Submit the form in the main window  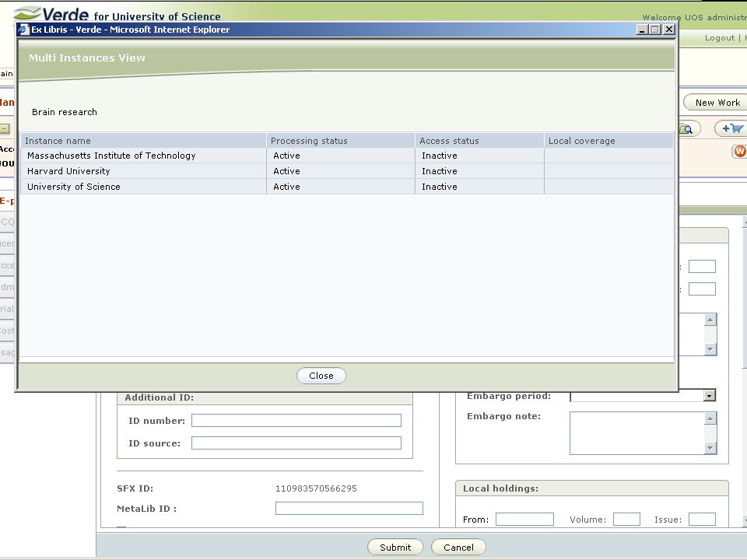tap(395, 547)
